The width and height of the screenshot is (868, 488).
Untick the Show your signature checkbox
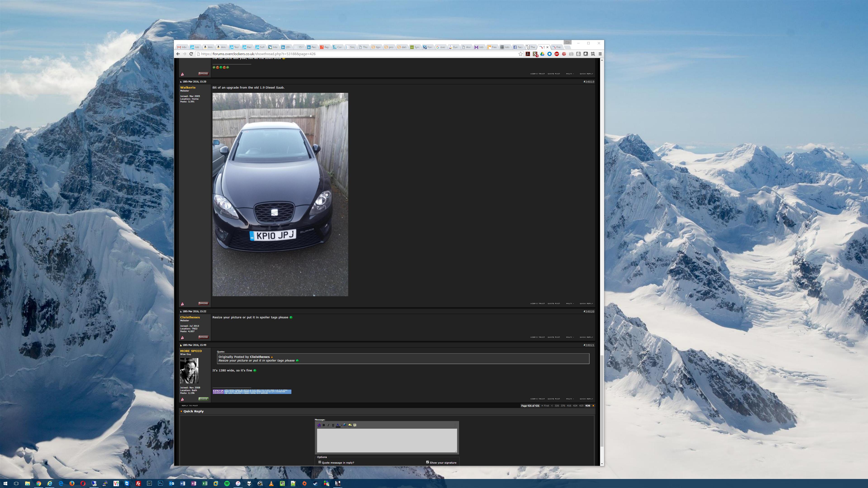click(428, 462)
